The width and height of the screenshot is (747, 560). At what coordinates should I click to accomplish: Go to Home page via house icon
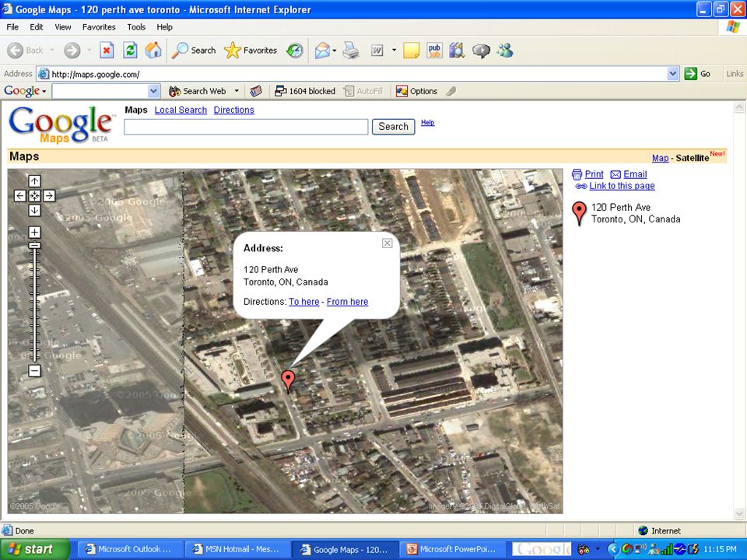[153, 50]
